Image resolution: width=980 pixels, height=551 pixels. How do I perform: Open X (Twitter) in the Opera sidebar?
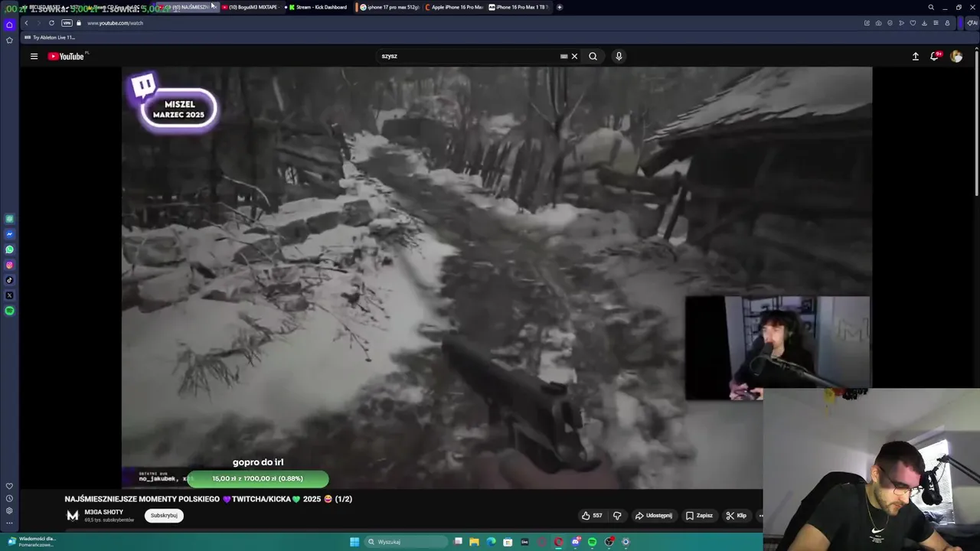point(9,295)
